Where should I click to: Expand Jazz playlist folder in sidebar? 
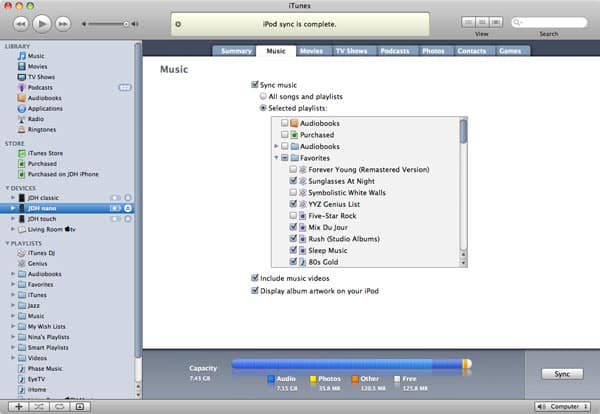13,305
